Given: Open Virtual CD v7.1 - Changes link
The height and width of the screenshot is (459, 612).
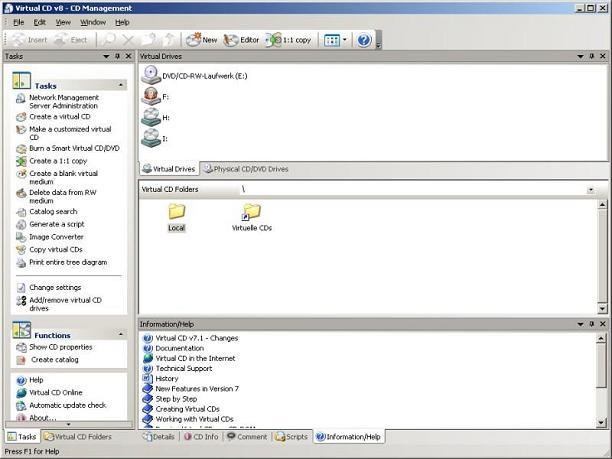Looking at the screenshot, I should tap(196, 338).
